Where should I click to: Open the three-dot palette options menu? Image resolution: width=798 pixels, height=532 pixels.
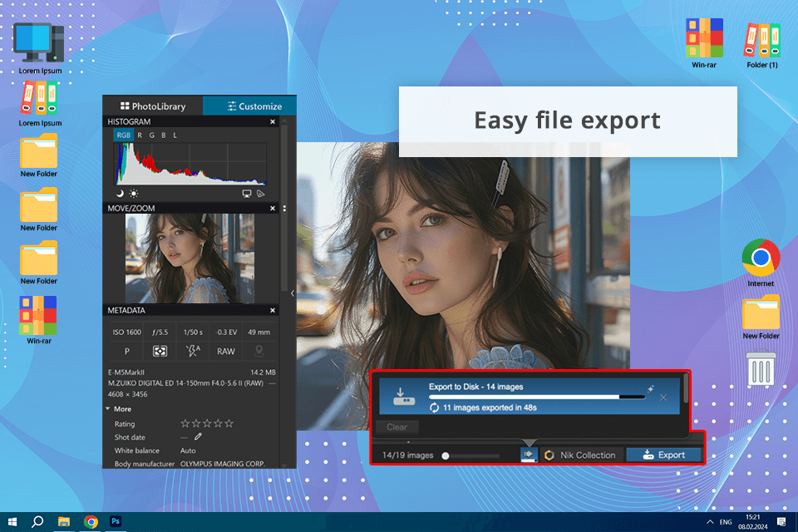point(284,208)
